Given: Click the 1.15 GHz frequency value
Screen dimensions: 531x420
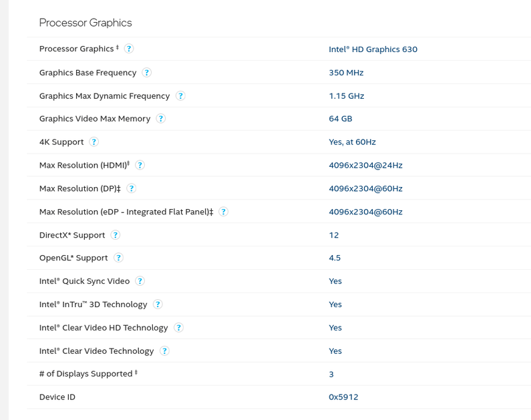Looking at the screenshot, I should [x=346, y=96].
